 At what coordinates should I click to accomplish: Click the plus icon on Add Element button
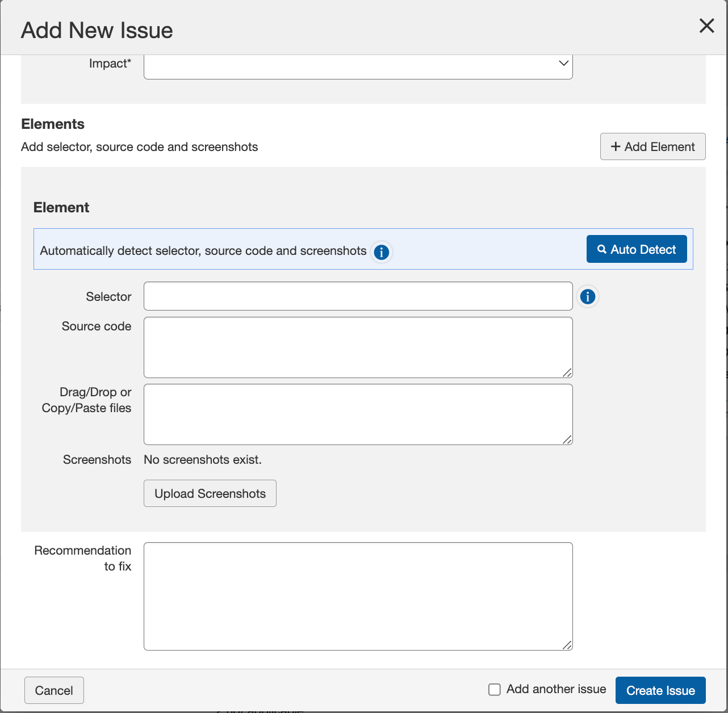(x=616, y=146)
